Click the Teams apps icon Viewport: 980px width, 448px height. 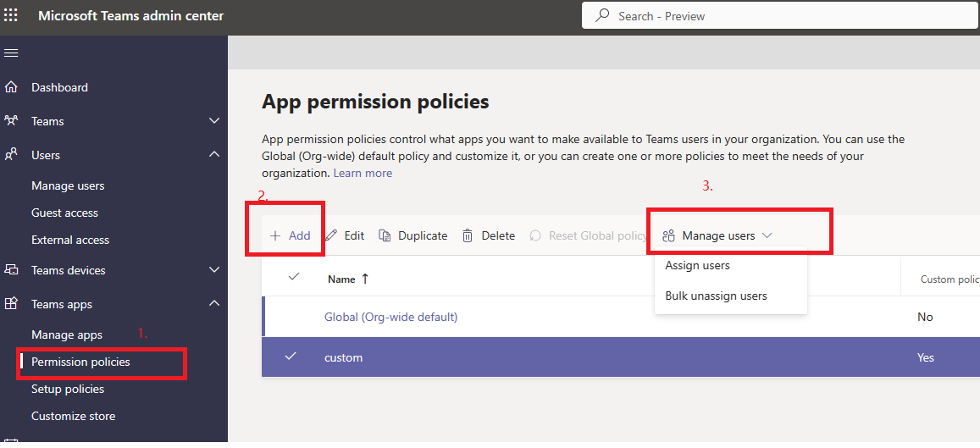pos(11,304)
